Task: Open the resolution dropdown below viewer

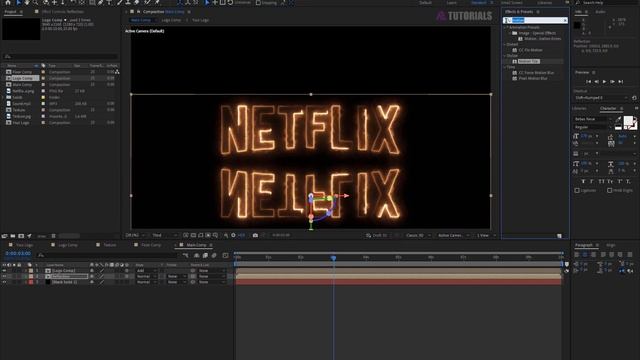Action: pyautogui.click(x=164, y=236)
